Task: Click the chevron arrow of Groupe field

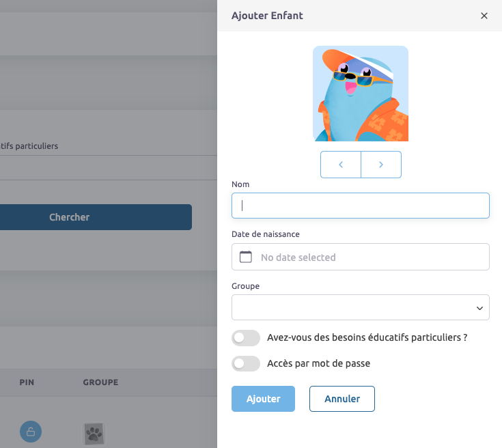Action: point(479,308)
